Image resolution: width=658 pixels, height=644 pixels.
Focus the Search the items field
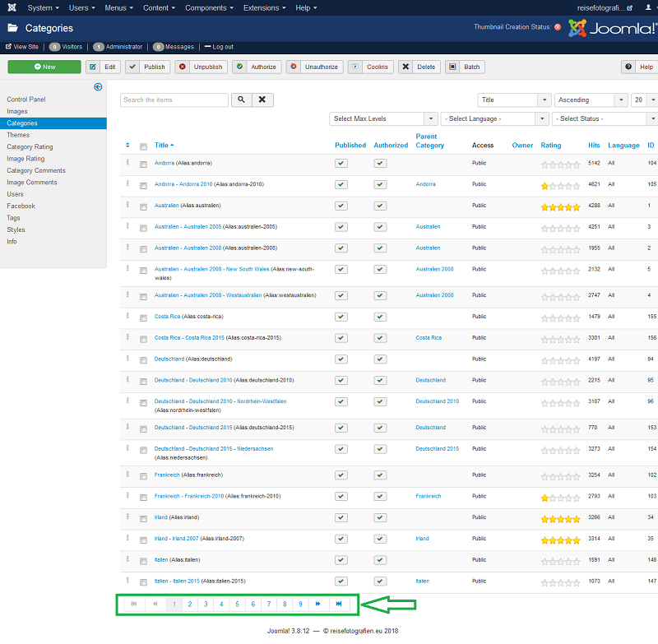(174, 100)
